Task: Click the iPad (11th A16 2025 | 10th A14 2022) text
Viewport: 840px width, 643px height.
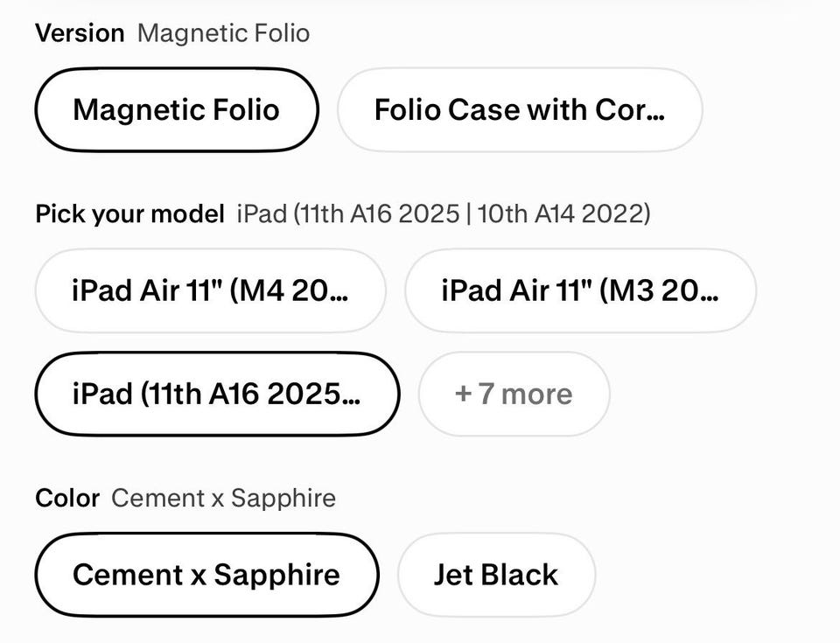Action: click(x=444, y=214)
